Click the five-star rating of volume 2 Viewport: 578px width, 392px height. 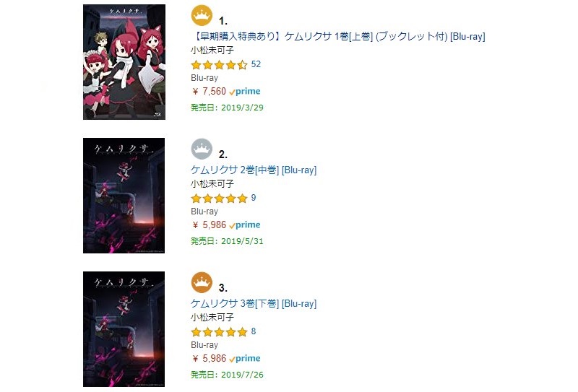click(x=219, y=199)
